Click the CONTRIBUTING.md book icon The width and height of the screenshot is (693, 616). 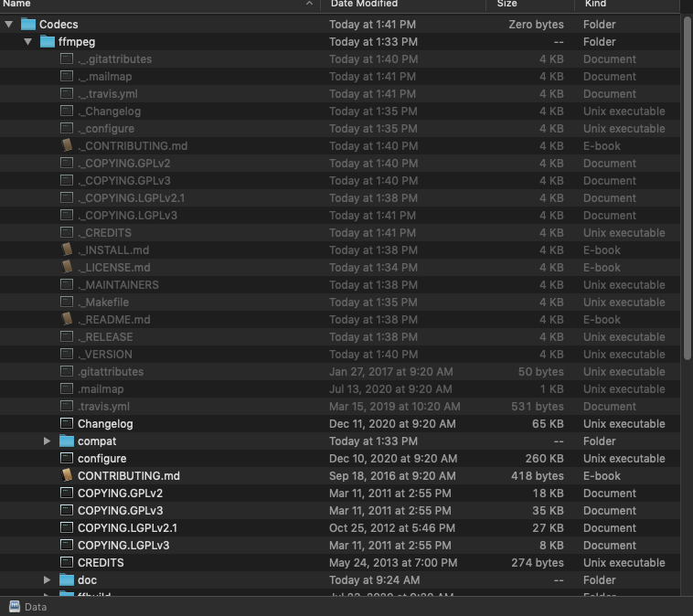(x=67, y=475)
